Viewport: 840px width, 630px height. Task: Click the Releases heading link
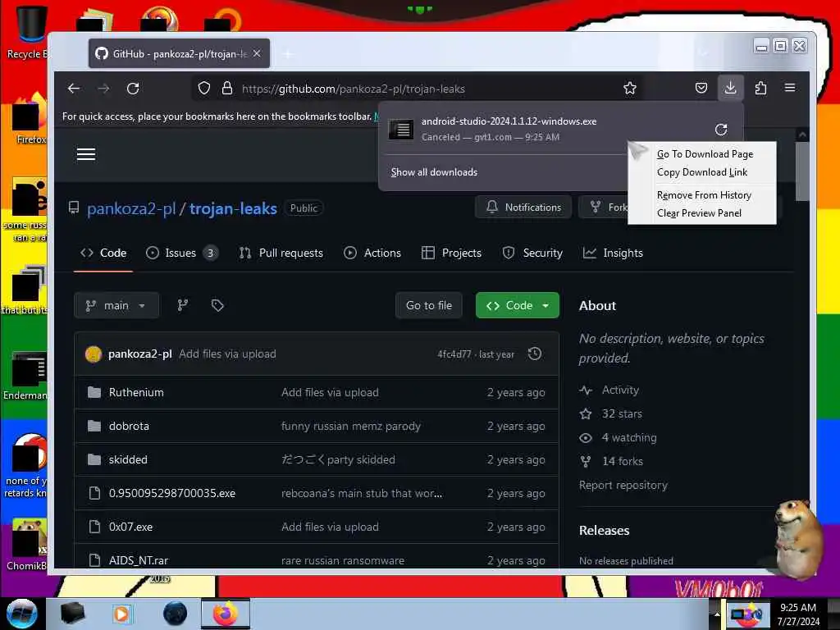point(604,531)
